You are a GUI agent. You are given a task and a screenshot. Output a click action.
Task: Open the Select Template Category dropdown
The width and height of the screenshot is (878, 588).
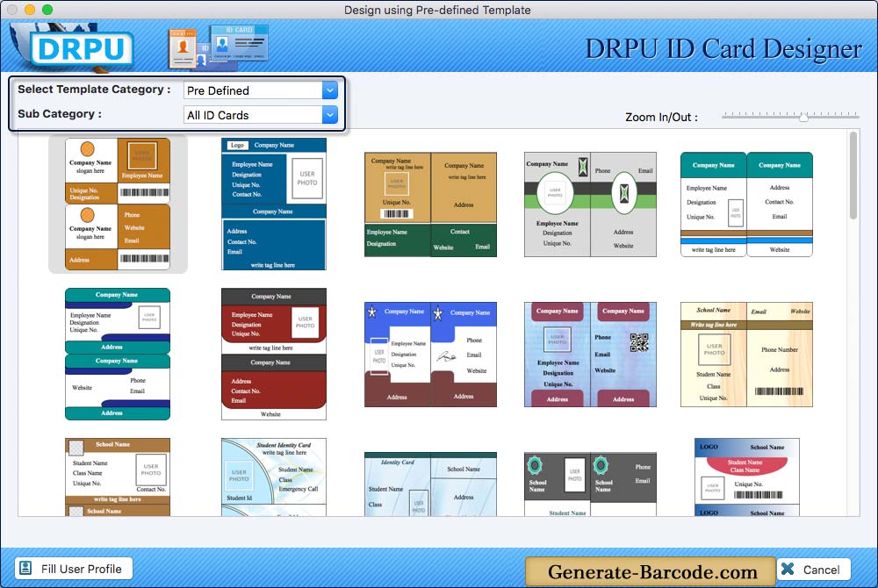(261, 90)
